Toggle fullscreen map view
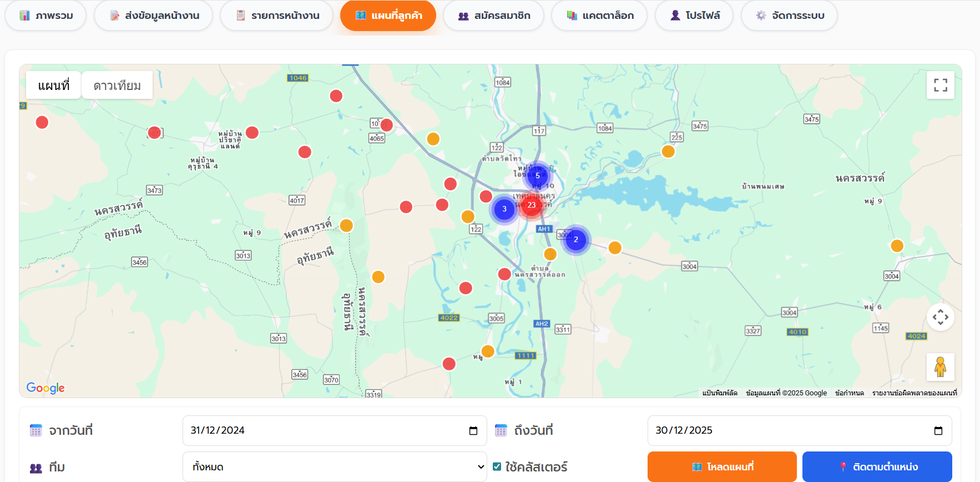The width and height of the screenshot is (980, 482). [x=940, y=85]
